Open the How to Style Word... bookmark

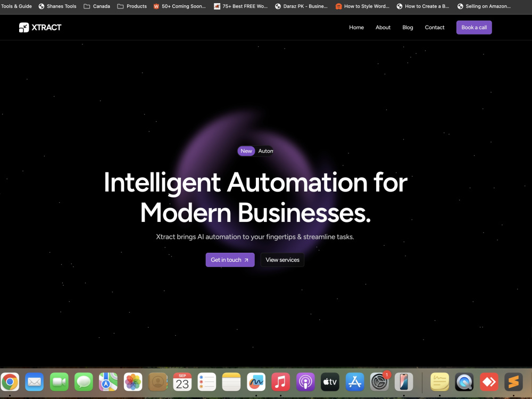coord(362,6)
